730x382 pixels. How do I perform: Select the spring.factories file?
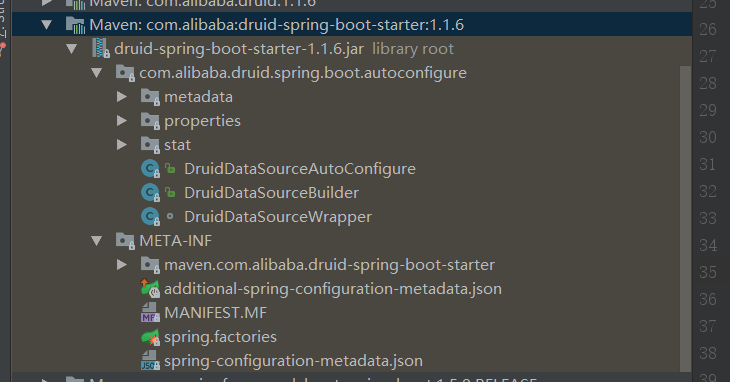click(x=220, y=337)
